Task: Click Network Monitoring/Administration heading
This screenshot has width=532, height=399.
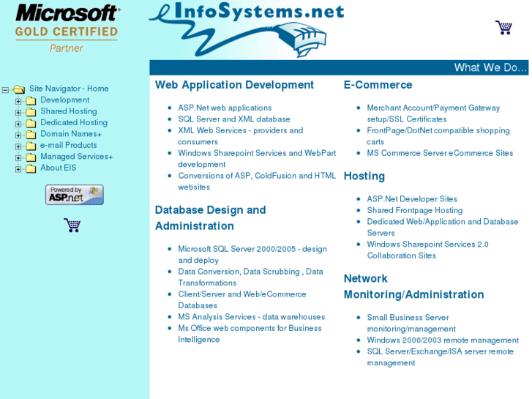Action: (x=414, y=286)
